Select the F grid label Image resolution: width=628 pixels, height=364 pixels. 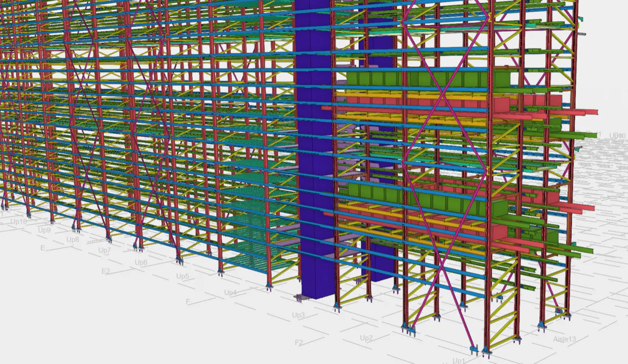click(x=188, y=302)
